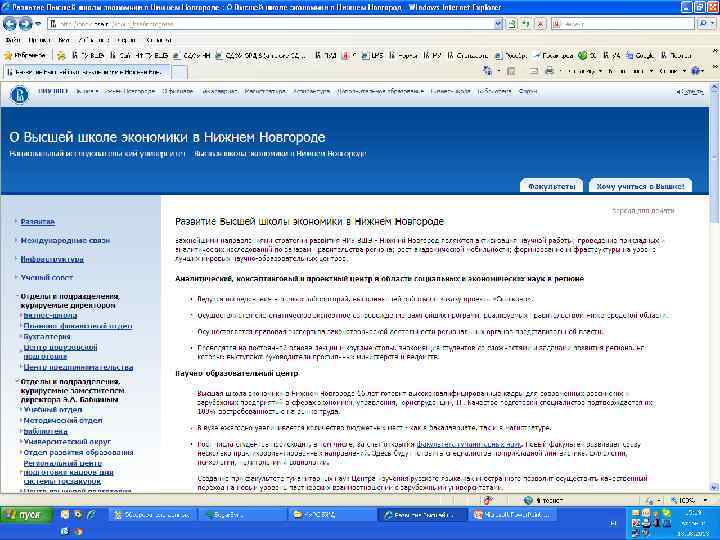The image size is (720, 540).
Task: Open a new blank tab
Action: click(x=180, y=72)
